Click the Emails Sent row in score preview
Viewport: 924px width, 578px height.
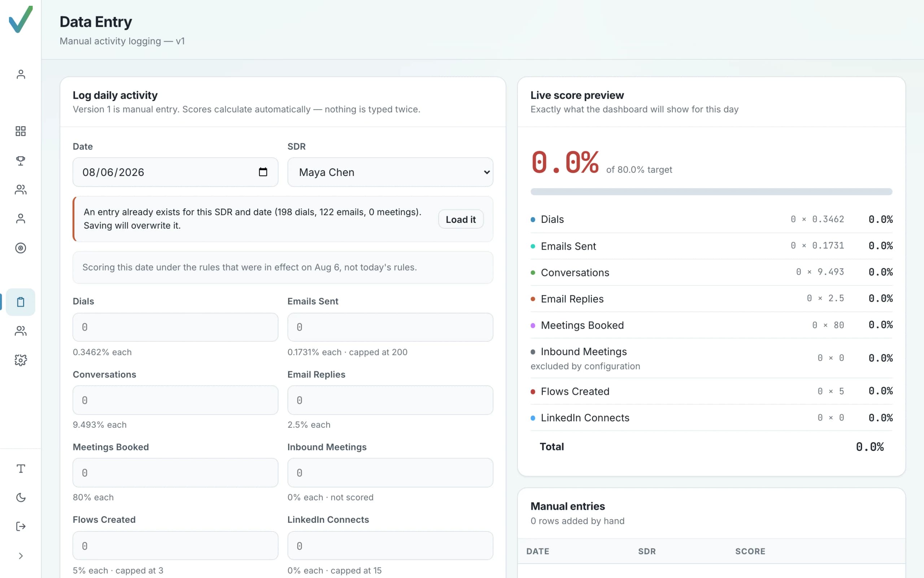(711, 246)
